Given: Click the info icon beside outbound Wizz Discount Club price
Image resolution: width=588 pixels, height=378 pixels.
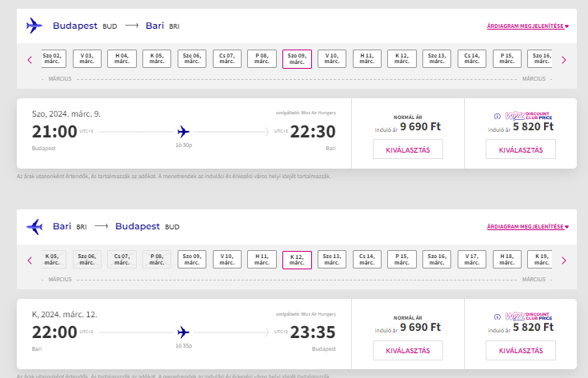Looking at the screenshot, I should [497, 117].
